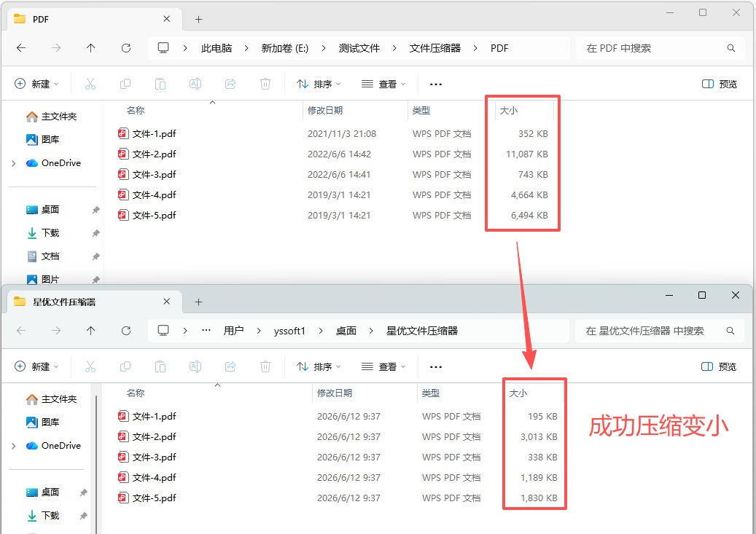Toggle 预览 preview pane in the 星优文件压缩器 window
Viewport: 756px width, 534px height.
[719, 366]
